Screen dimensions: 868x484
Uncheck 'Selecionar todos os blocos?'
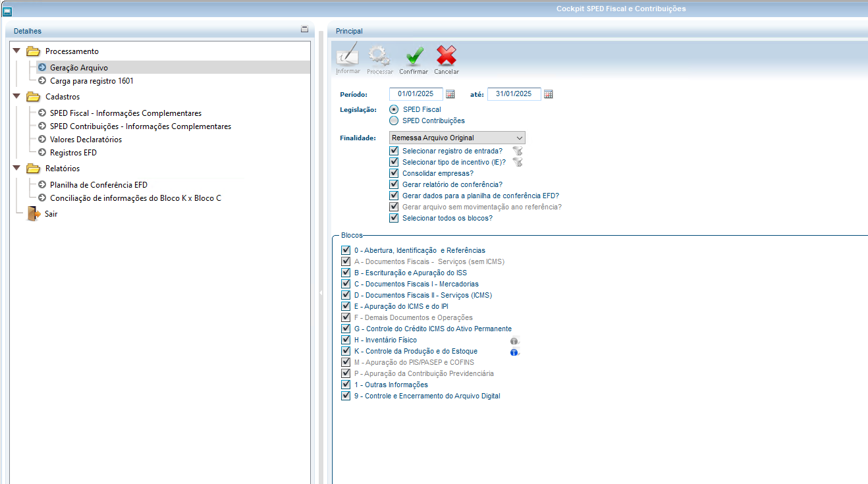pos(394,218)
